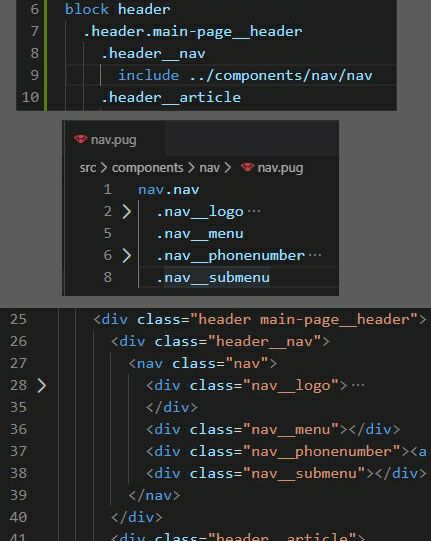This screenshot has height=541, width=431.
Task: Click the closing </nav> tag line
Action: (154, 496)
